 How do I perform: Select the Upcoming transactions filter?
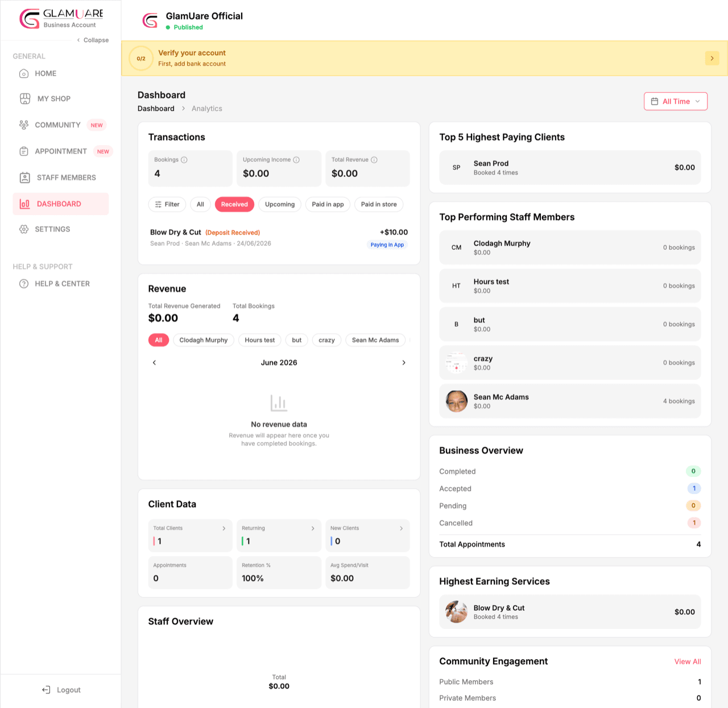click(280, 204)
